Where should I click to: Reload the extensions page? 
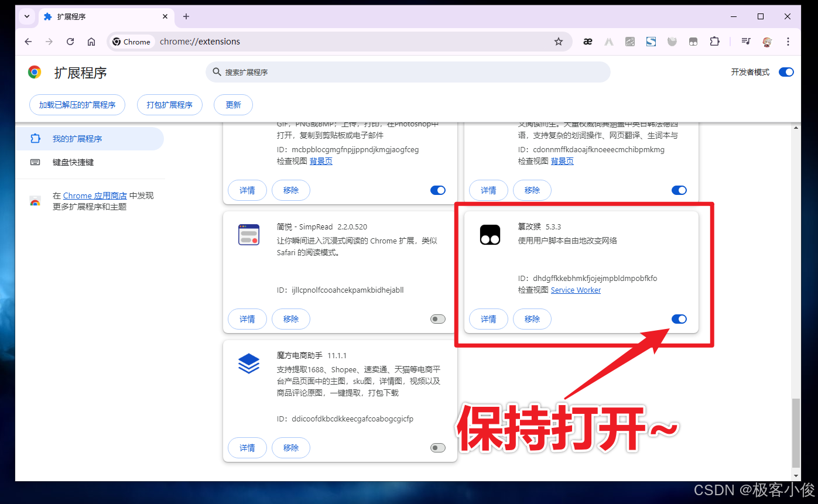[x=70, y=42]
